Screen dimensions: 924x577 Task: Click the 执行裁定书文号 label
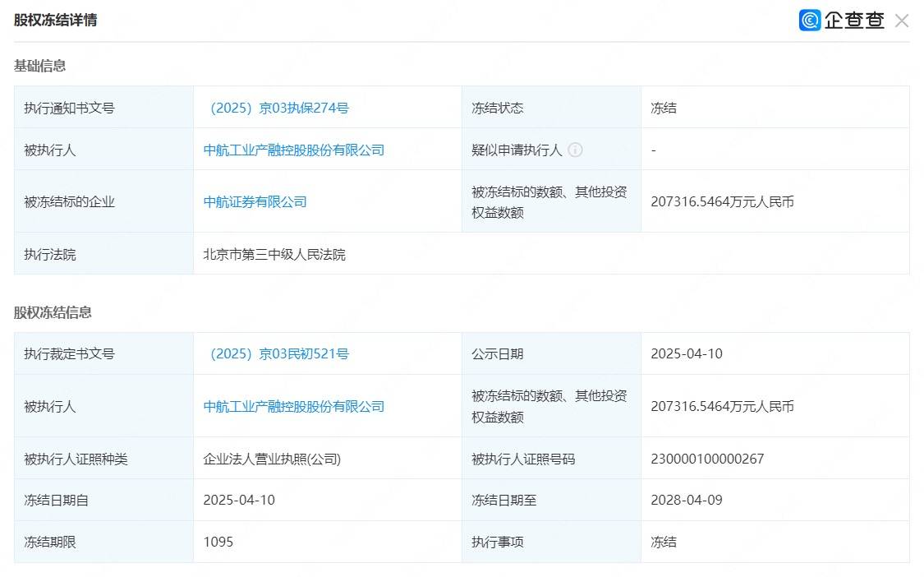tap(69, 354)
